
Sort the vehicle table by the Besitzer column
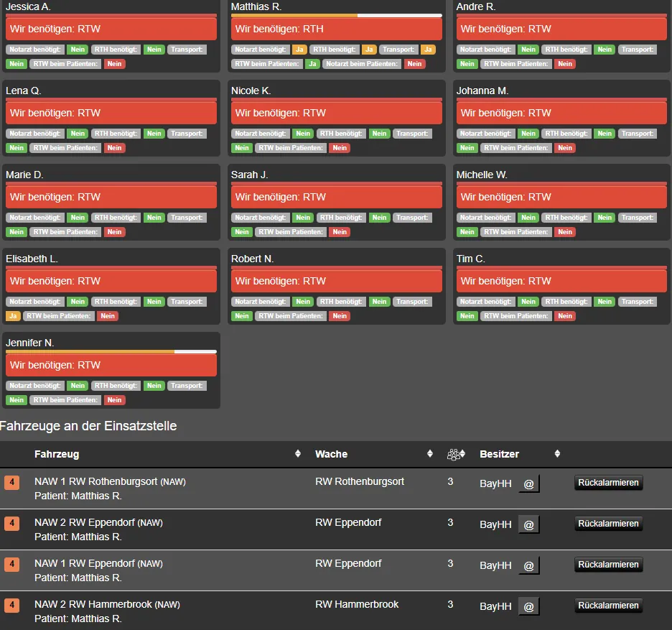pos(499,454)
